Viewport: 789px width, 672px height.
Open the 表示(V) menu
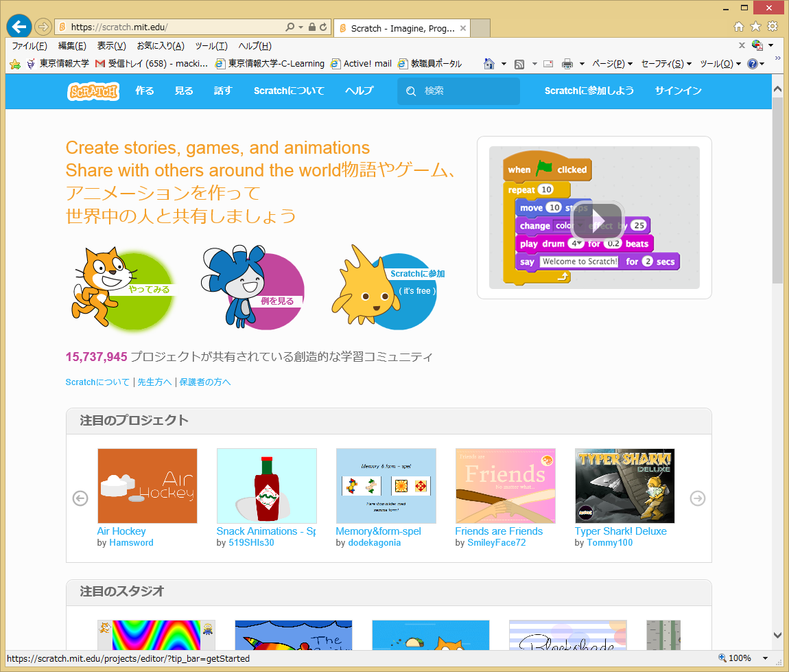click(111, 46)
